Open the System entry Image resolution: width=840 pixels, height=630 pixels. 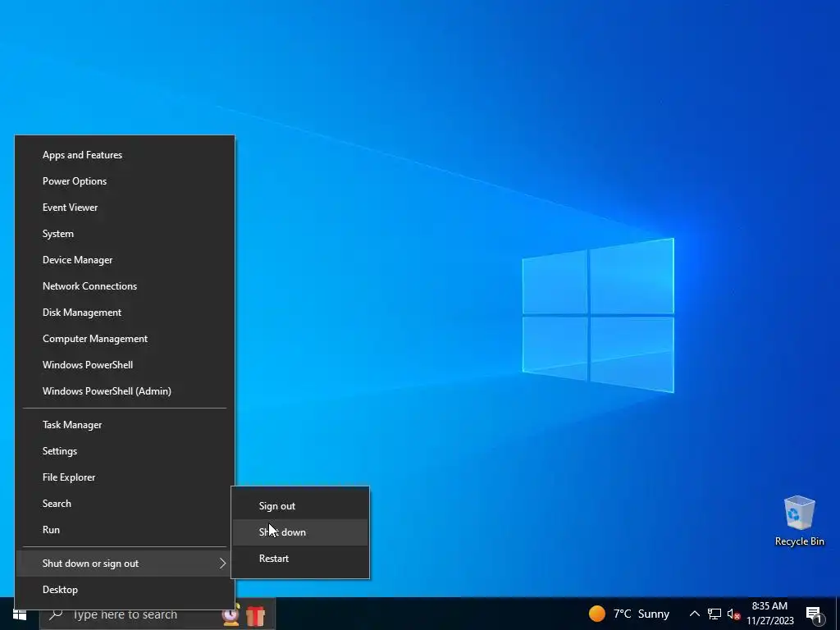pos(125,234)
